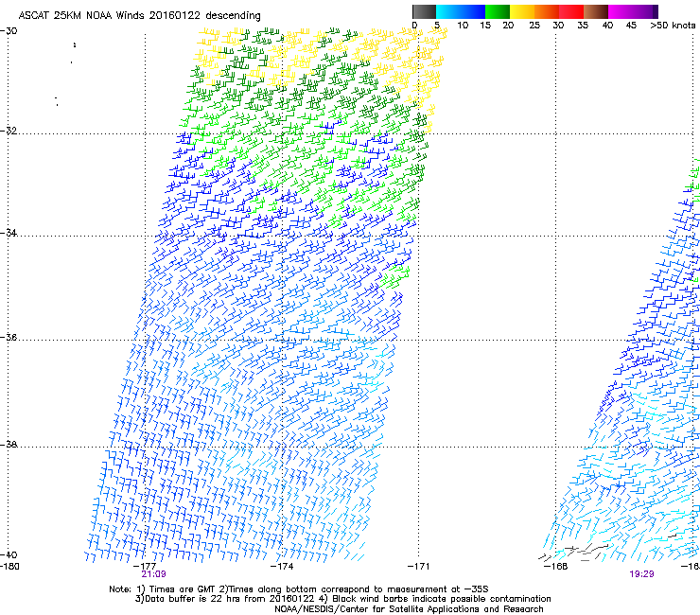Click the longitude label -168
This screenshot has height=615, width=700.
556,567
